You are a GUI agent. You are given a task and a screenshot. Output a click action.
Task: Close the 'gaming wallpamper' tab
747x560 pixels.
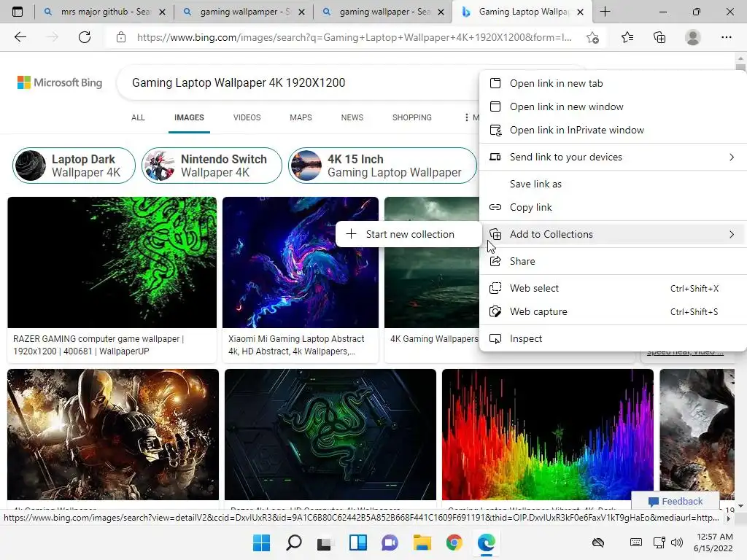click(x=301, y=12)
